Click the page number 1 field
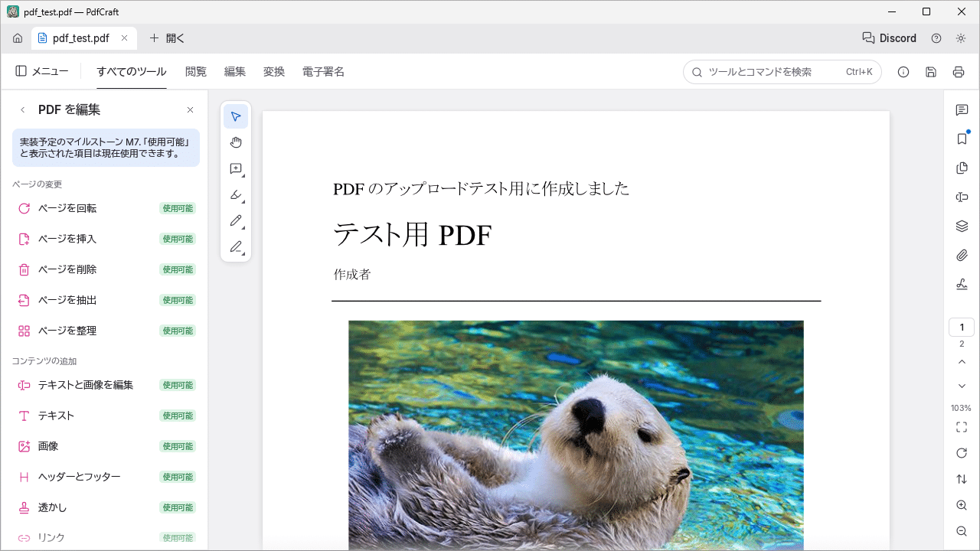Screen dimensions: 980x551 click(962, 328)
